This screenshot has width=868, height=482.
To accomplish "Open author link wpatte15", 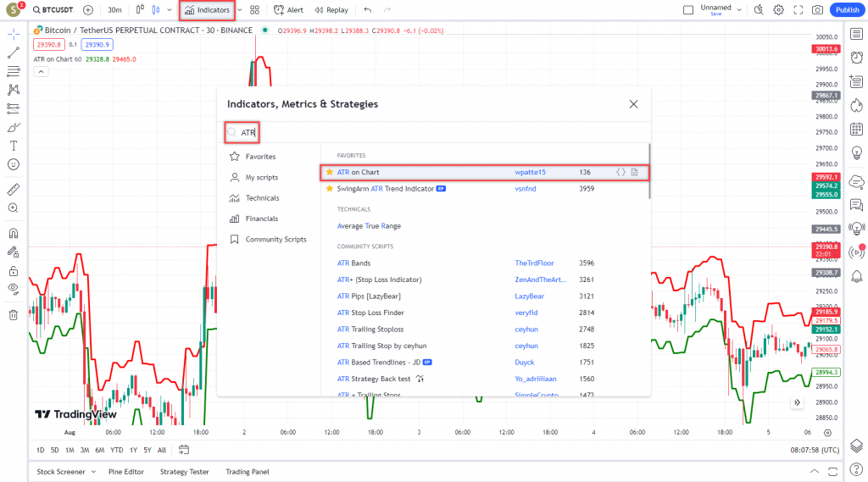I will [531, 172].
